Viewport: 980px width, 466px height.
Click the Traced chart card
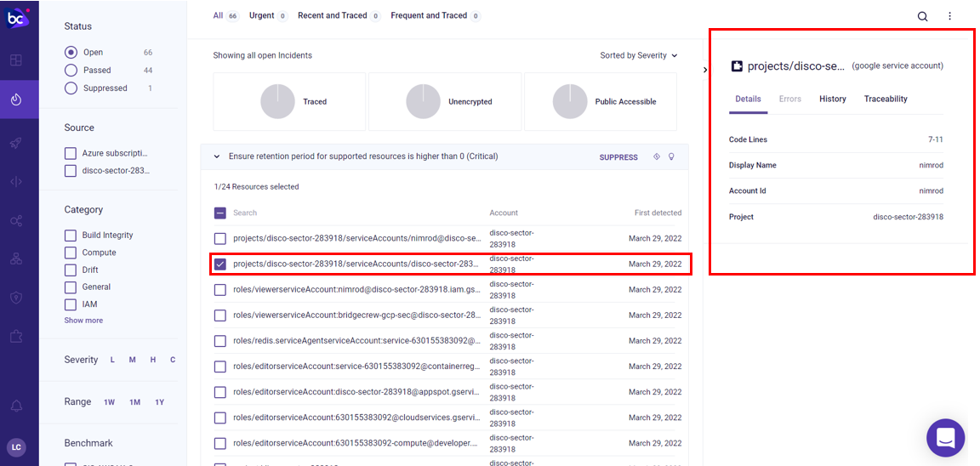pos(289,101)
